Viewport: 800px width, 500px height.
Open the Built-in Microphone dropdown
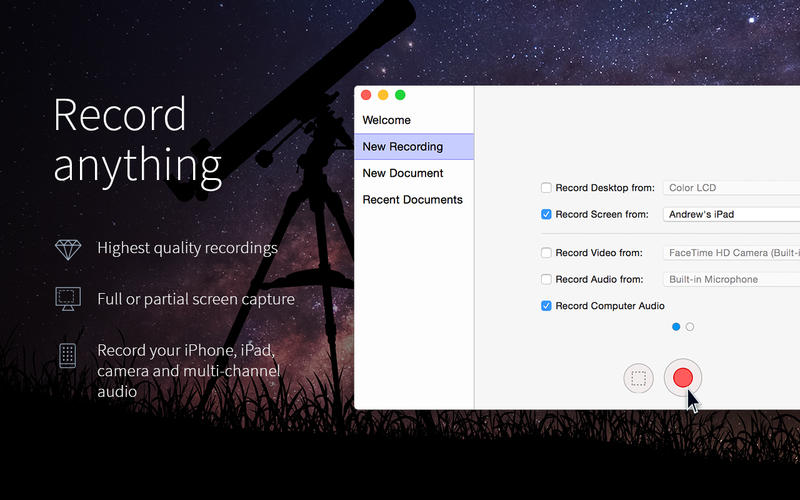730,280
